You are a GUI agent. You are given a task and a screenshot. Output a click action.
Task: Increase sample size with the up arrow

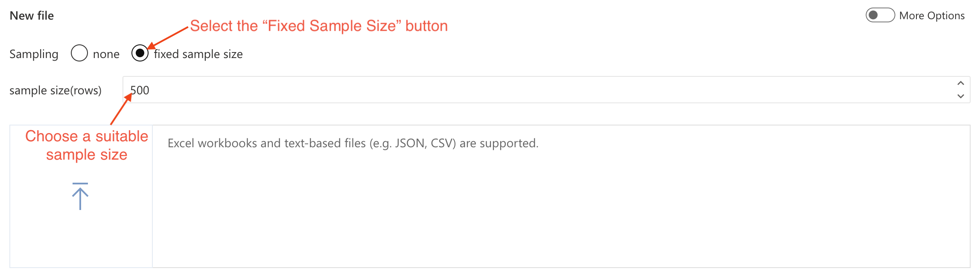pos(960,83)
